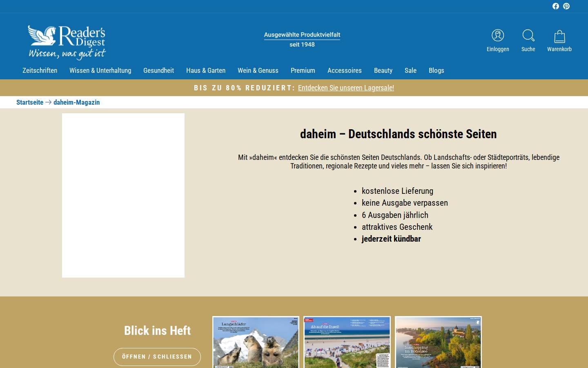Open the Premium menu
Viewport: 588px width, 368px height.
coord(303,70)
